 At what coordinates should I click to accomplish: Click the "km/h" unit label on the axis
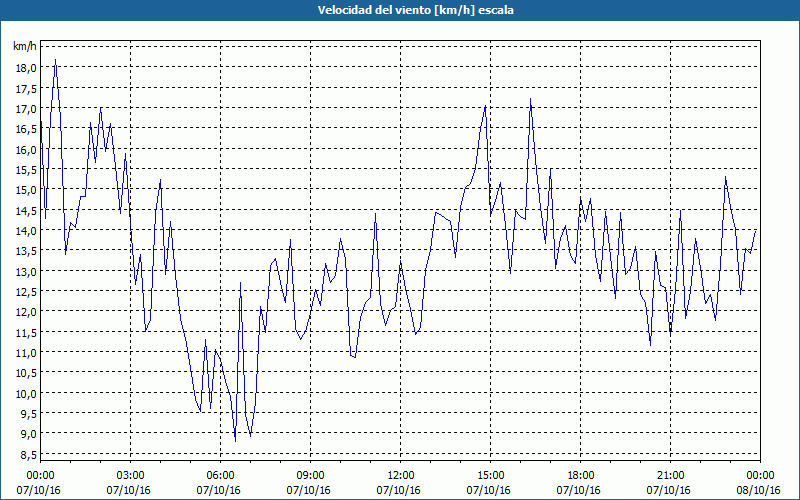(25, 46)
